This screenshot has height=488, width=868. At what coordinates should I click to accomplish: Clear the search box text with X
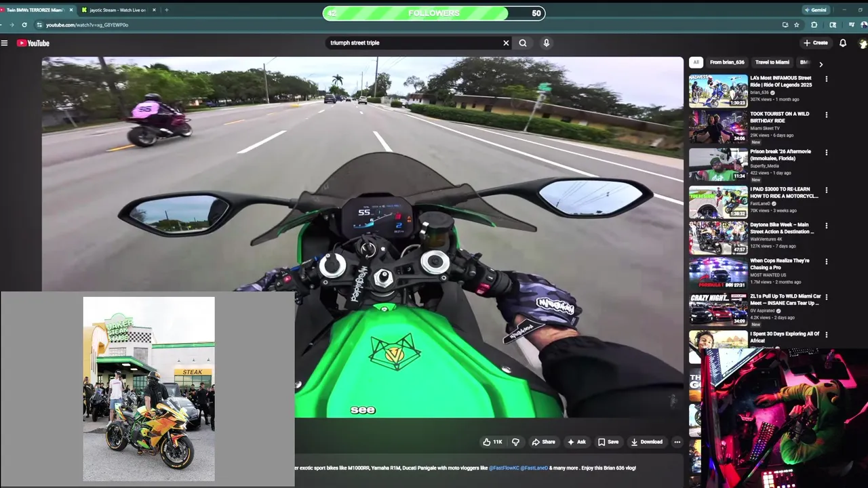(506, 43)
